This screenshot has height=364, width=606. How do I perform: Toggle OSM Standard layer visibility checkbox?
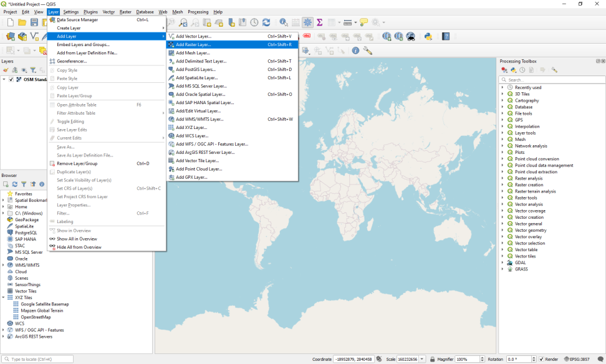(11, 79)
